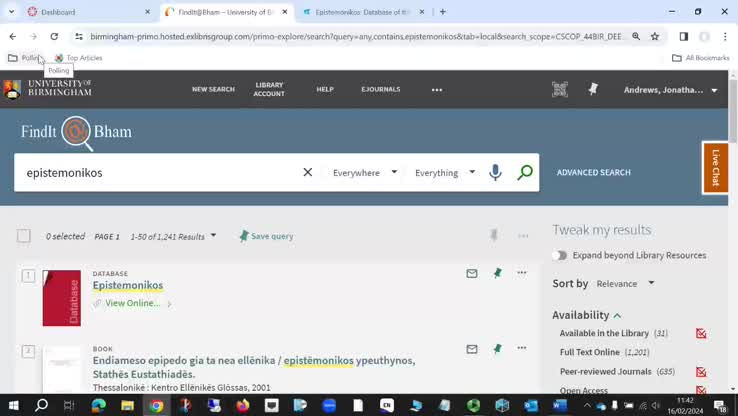Screen dimensions: 738x416
Task: Exclude Peer-reviewed Journals facet
Action: (701, 372)
